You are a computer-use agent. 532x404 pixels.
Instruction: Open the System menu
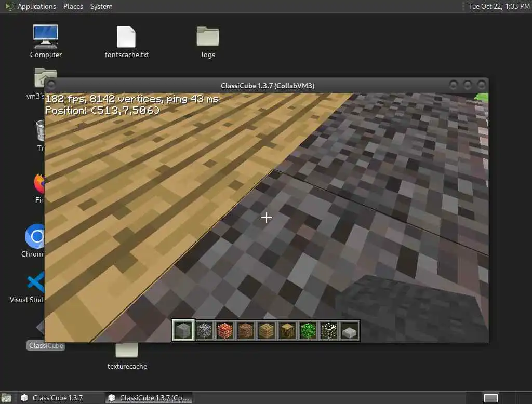tap(101, 6)
